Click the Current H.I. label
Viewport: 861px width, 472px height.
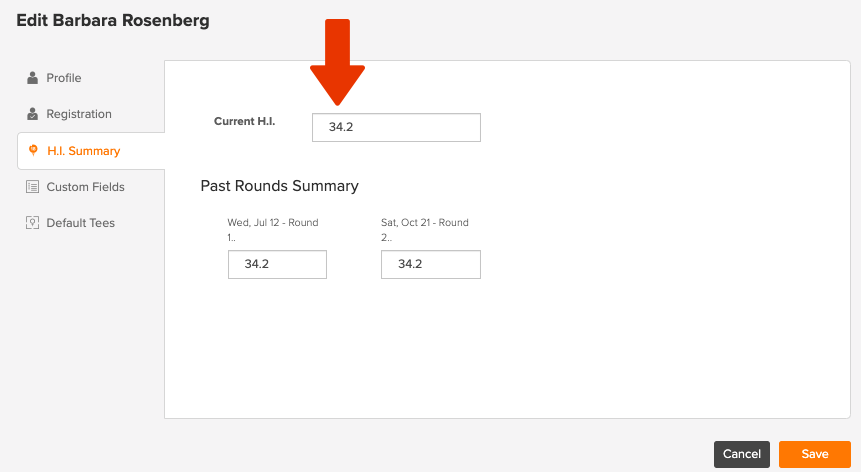click(244, 121)
